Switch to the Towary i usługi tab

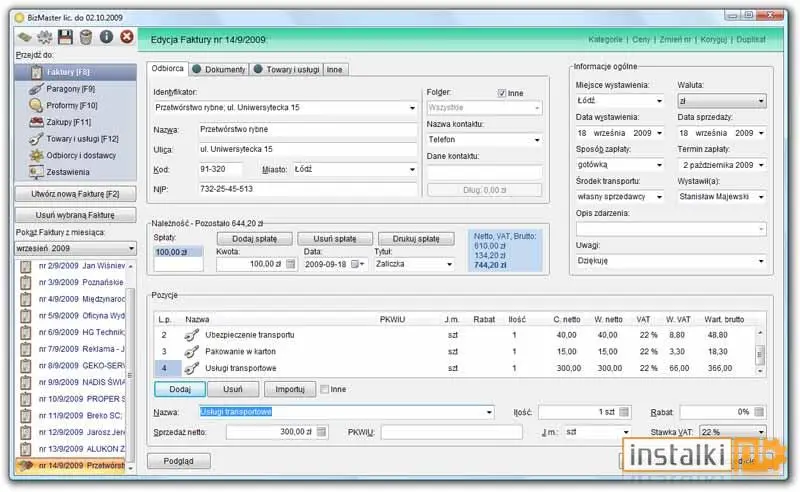click(x=287, y=69)
